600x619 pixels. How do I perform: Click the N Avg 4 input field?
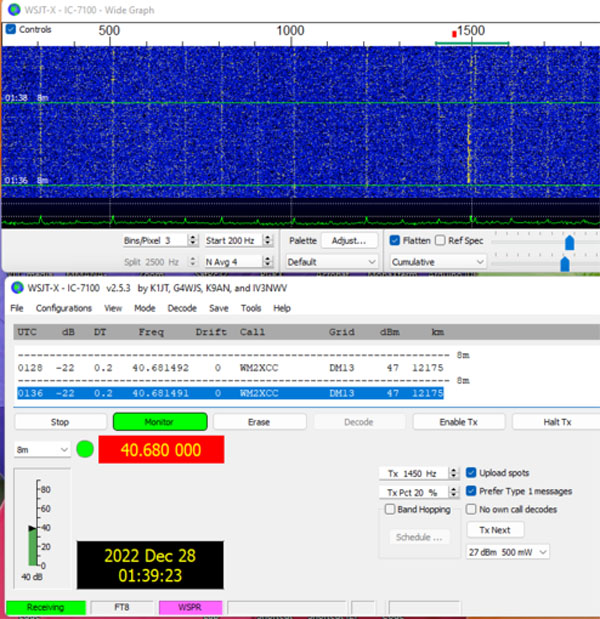point(234,261)
